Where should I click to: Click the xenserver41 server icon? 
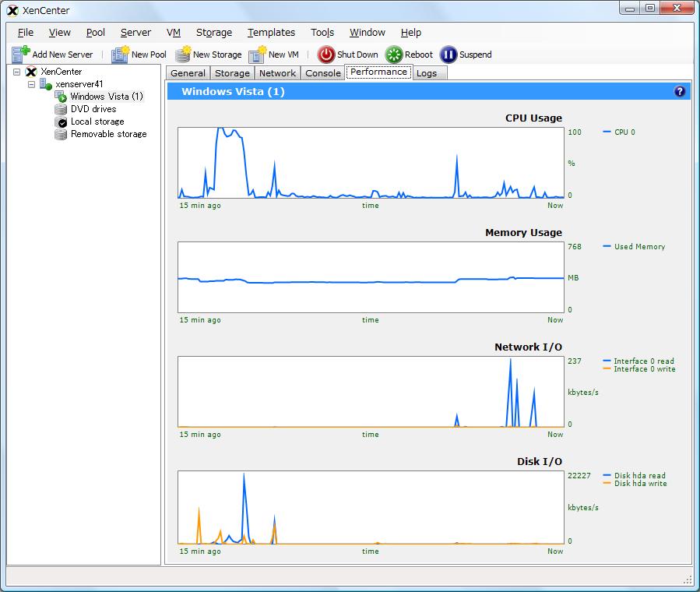(x=46, y=84)
